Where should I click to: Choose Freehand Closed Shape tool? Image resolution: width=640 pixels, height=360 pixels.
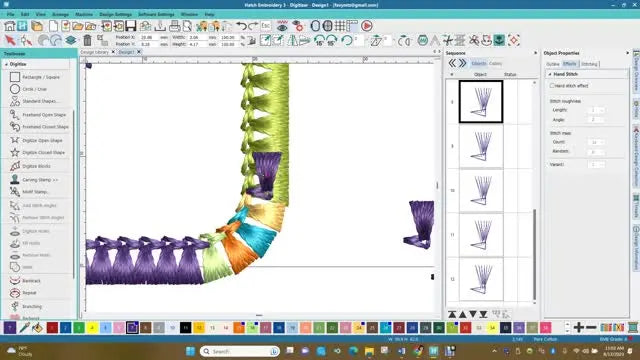point(39,127)
